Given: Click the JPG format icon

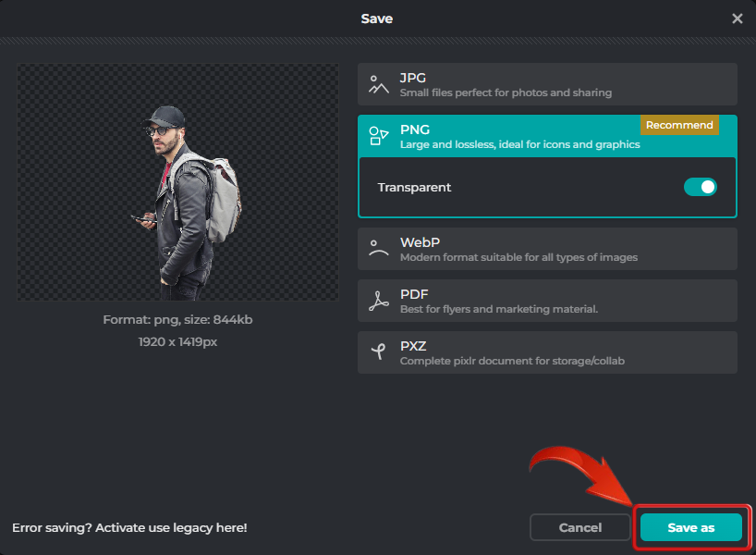Looking at the screenshot, I should (x=379, y=84).
